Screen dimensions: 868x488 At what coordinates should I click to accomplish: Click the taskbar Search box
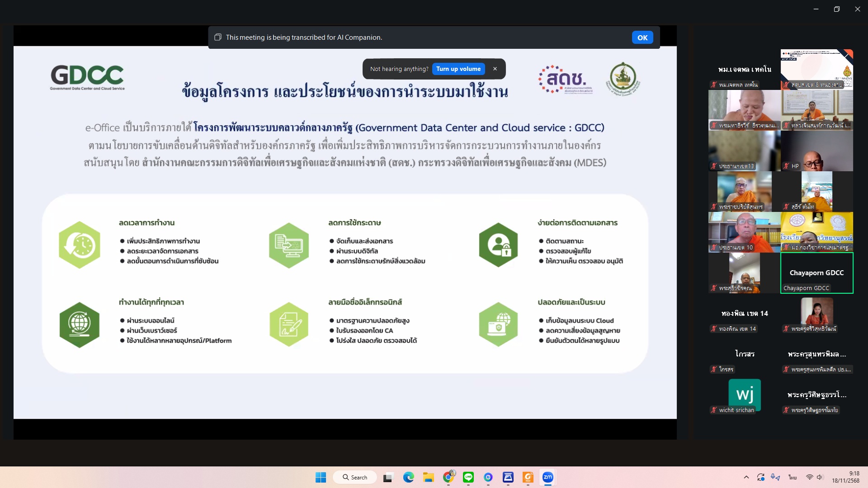click(355, 477)
